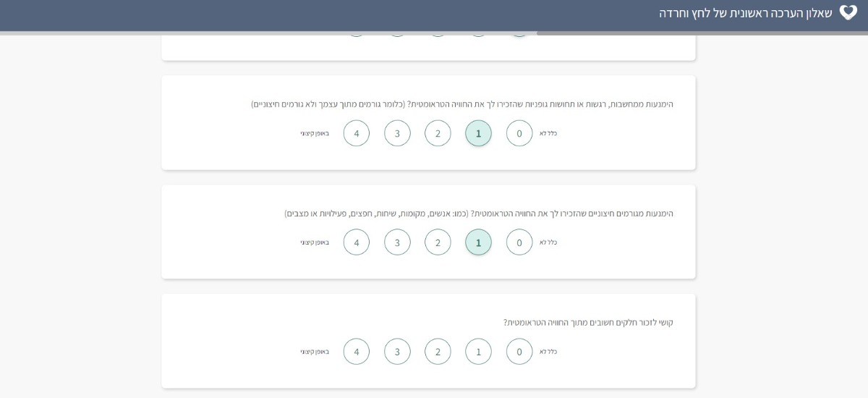
Task: Select 4 for difficulty remembering important parts question
Action: (x=357, y=352)
